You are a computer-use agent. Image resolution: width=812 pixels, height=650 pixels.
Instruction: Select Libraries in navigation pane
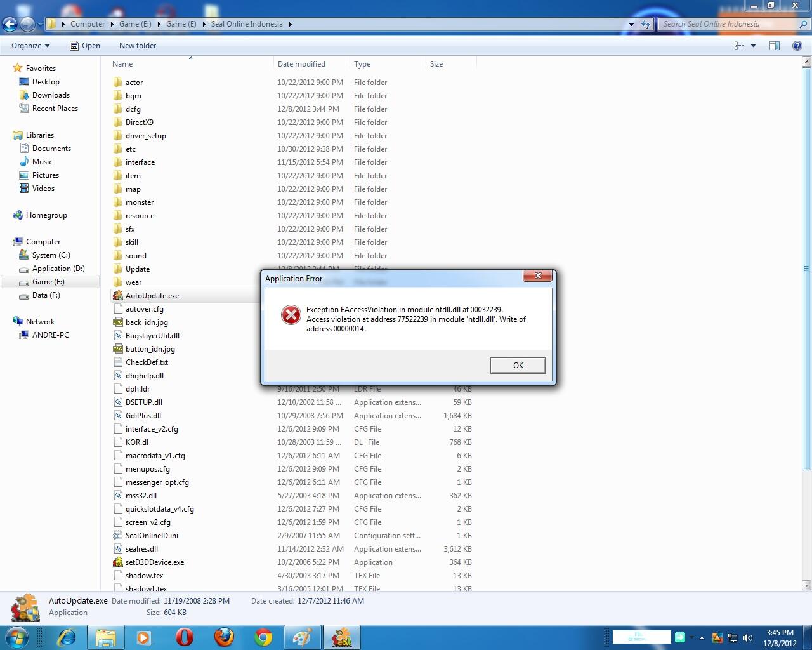[x=39, y=135]
